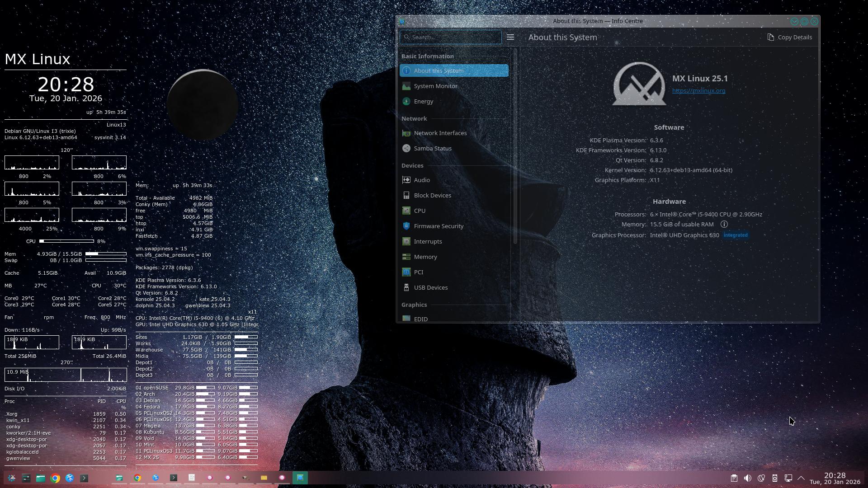Click the memory info circle icon

(x=724, y=225)
